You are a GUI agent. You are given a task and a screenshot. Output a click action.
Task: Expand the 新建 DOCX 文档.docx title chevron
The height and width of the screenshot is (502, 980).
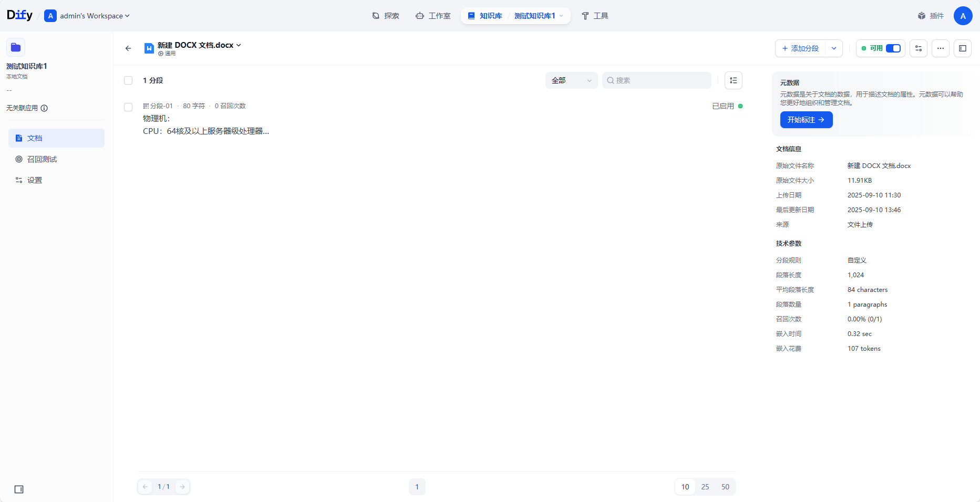coord(240,45)
